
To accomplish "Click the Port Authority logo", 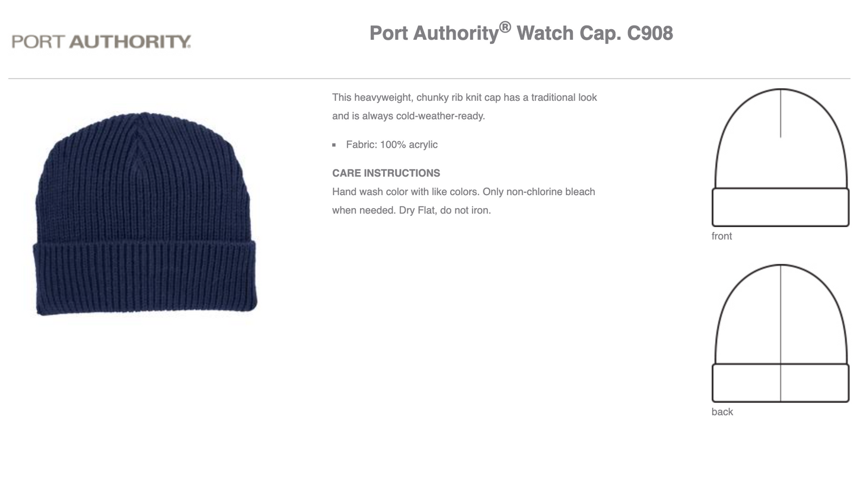I will [101, 42].
